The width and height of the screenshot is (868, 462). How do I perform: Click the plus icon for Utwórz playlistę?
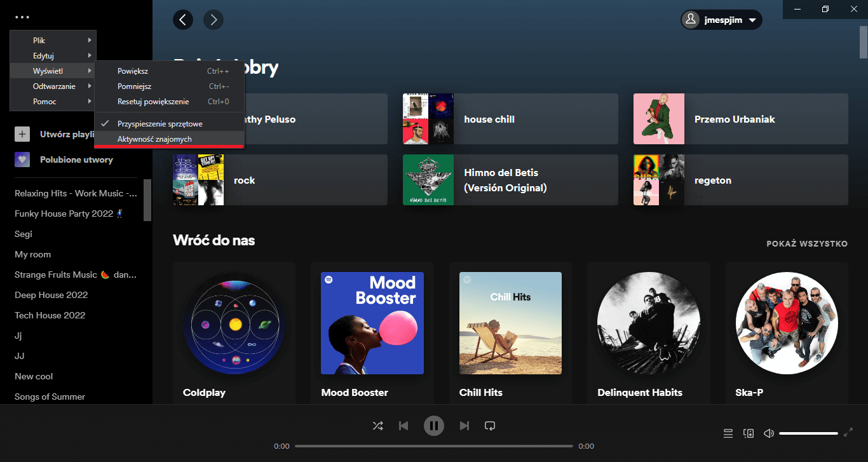pyautogui.click(x=22, y=134)
